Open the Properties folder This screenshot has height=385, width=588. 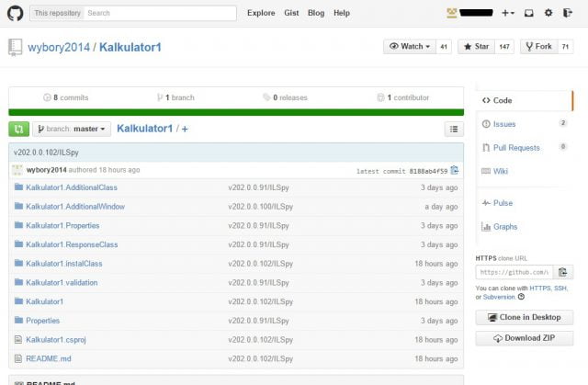coord(43,321)
